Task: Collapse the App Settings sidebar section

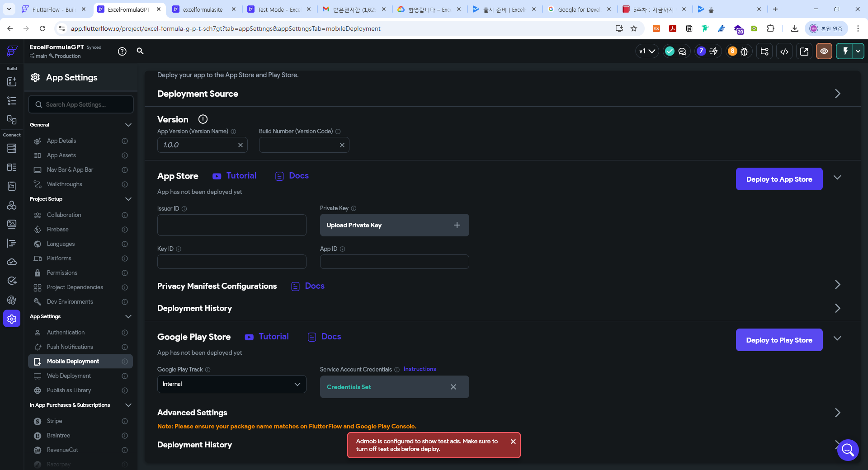Action: click(x=128, y=316)
